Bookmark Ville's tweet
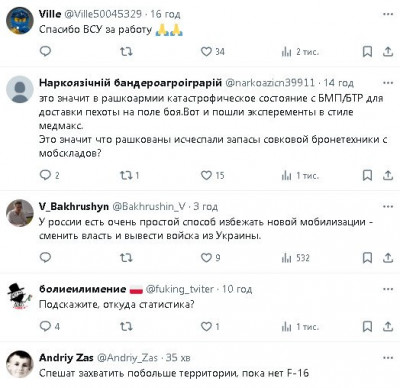The image size is (400, 388). coord(367,52)
